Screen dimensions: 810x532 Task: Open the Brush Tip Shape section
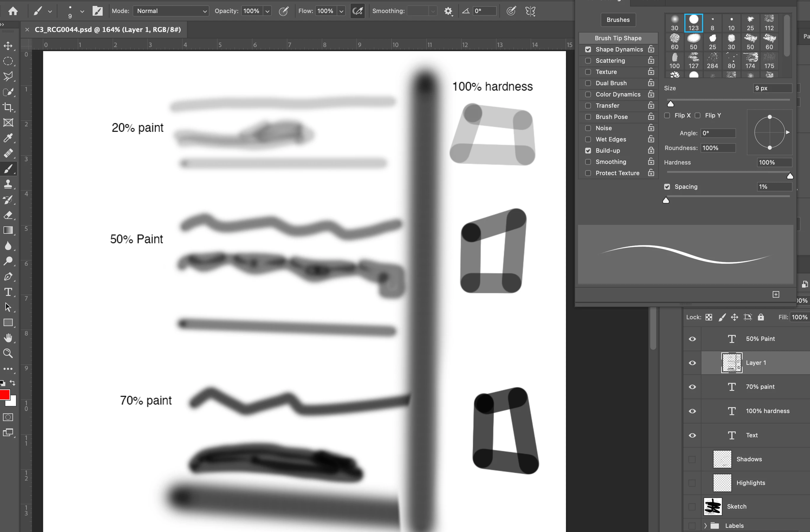click(x=618, y=38)
